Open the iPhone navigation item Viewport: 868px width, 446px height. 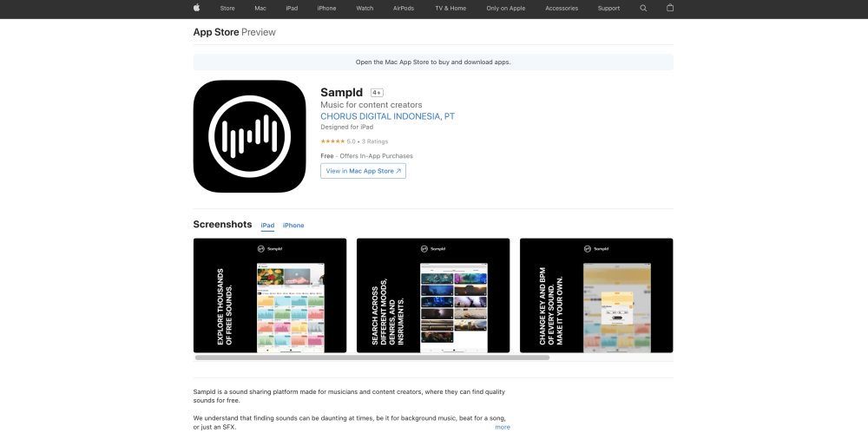click(x=326, y=9)
